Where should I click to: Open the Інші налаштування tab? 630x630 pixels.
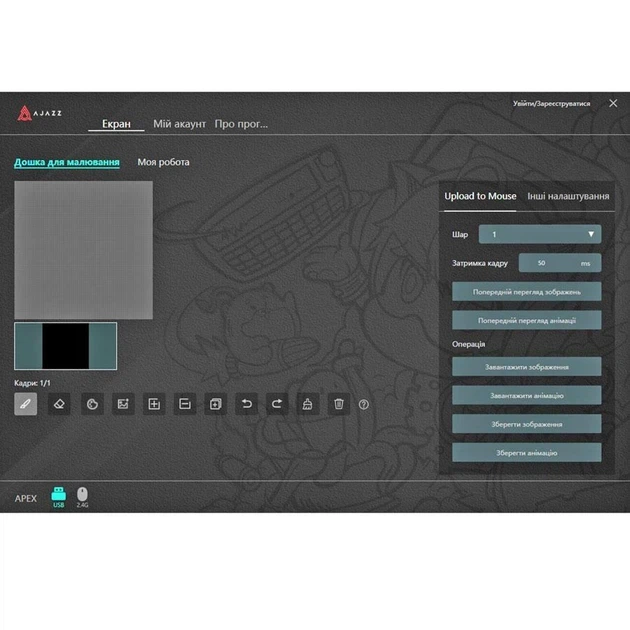point(568,196)
